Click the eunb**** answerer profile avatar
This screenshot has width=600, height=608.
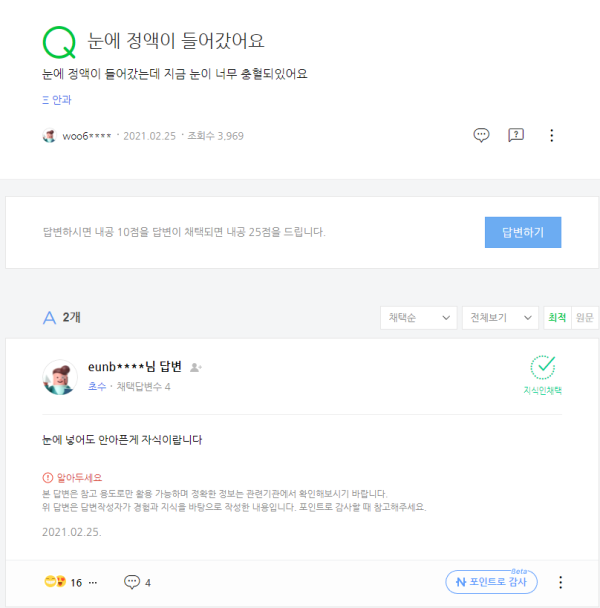tap(60, 377)
